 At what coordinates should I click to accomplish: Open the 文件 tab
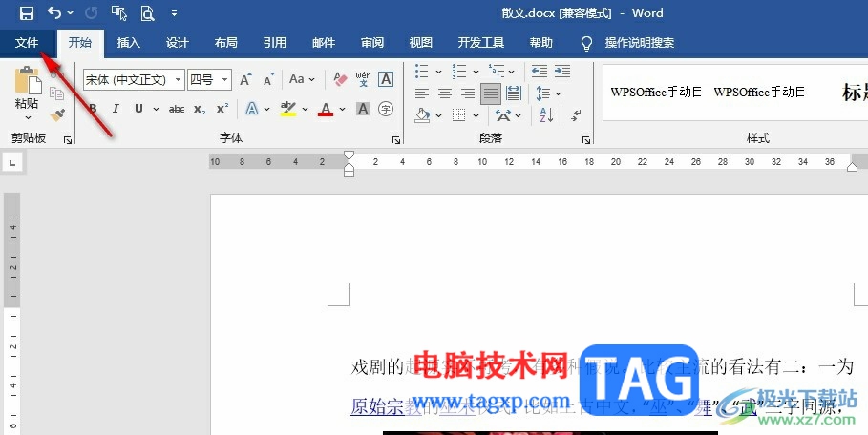pyautogui.click(x=27, y=43)
